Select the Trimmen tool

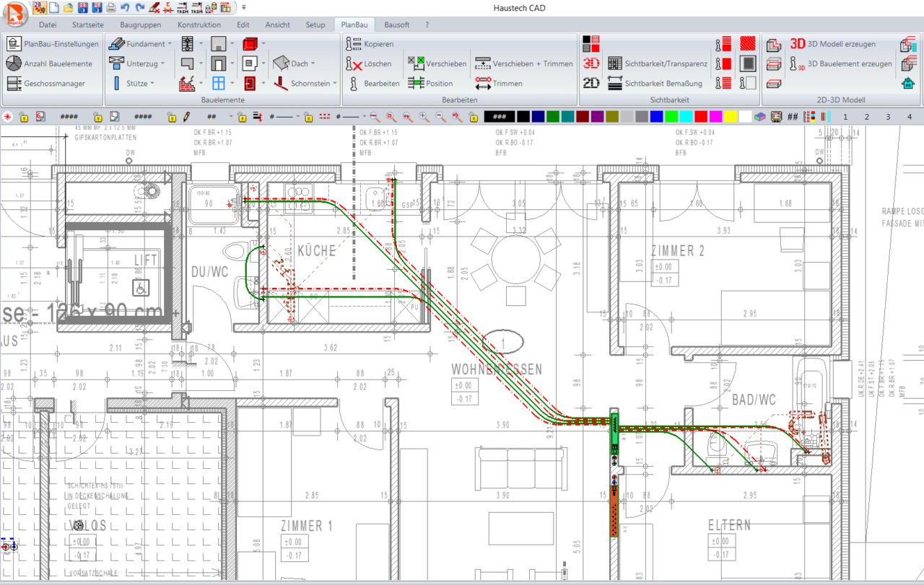point(483,84)
